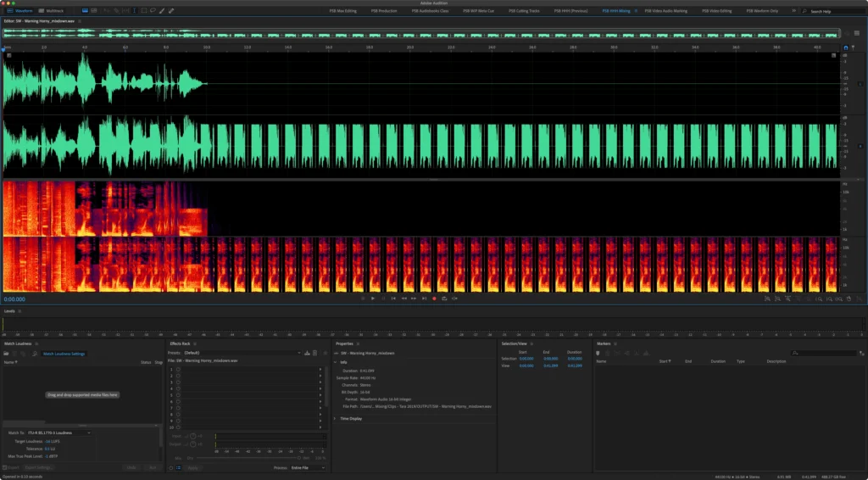Click Match Loudness Settings button
Screen dimensions: 868x480
(x=64, y=354)
